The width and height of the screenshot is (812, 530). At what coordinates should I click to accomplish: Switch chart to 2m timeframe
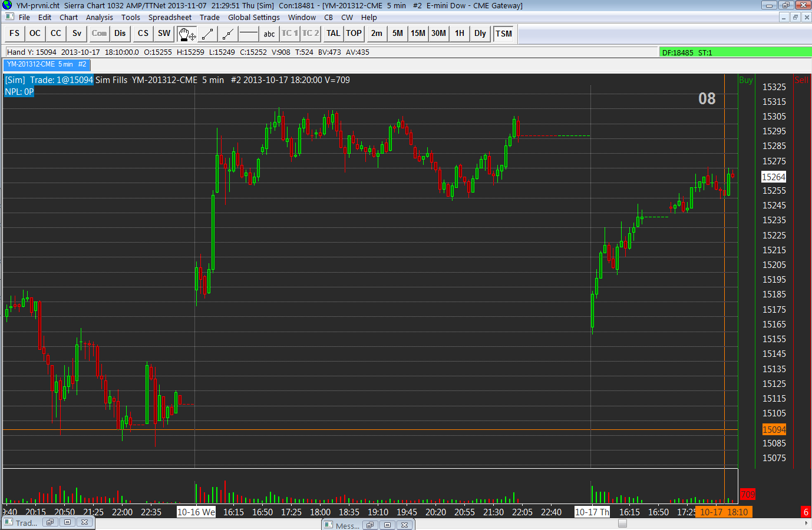tap(377, 34)
